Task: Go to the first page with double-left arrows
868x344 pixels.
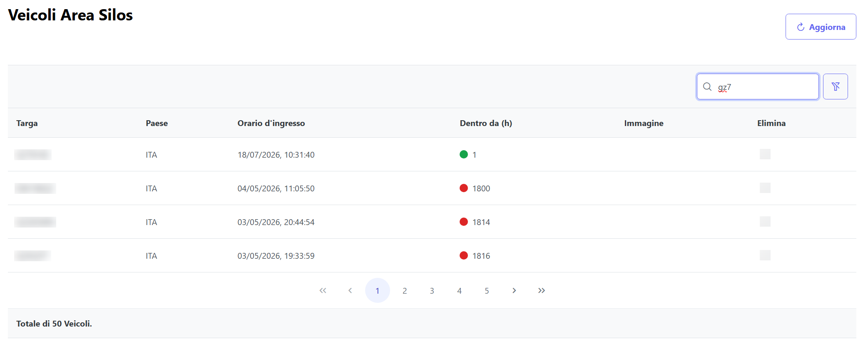Action: (323, 290)
